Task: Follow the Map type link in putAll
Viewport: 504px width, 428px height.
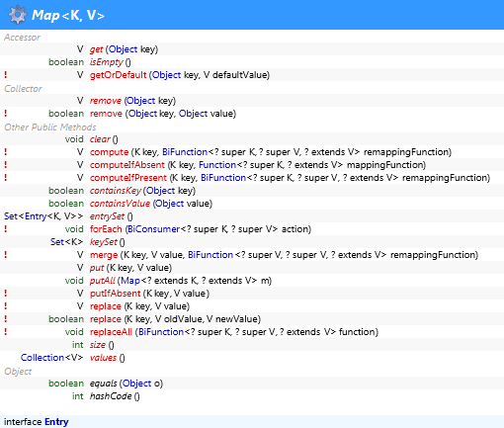Action: 130,281
